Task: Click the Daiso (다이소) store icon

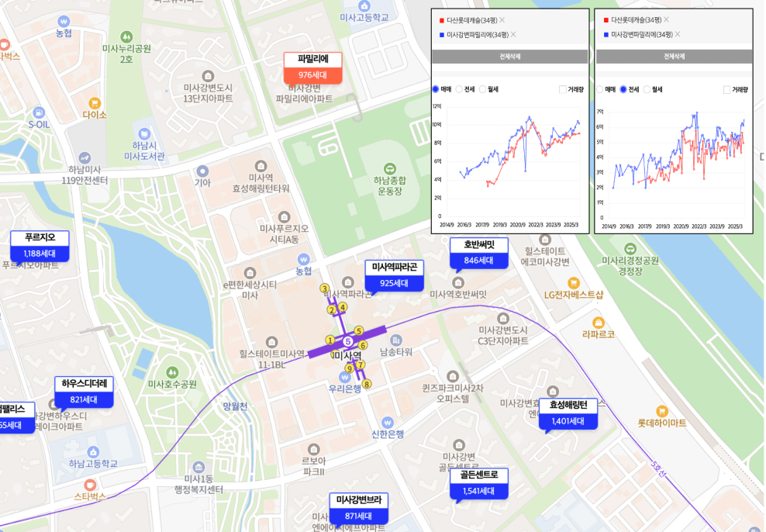Action: pyautogui.click(x=94, y=102)
